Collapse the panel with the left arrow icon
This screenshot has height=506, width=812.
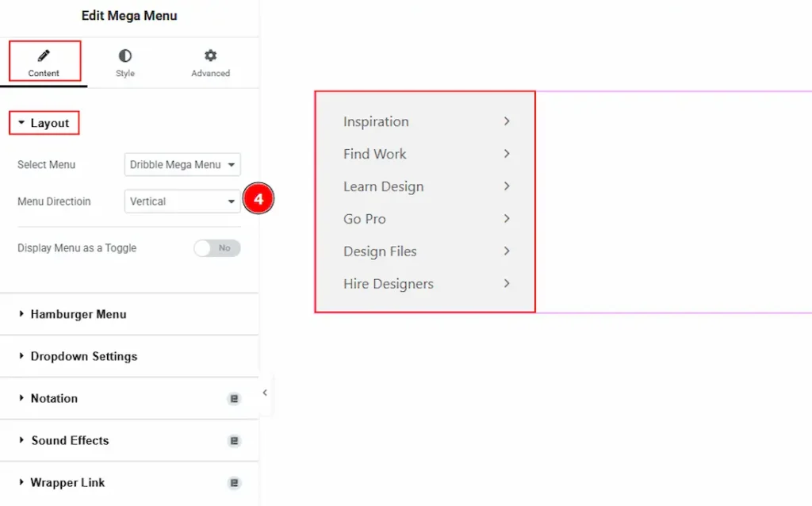265,392
